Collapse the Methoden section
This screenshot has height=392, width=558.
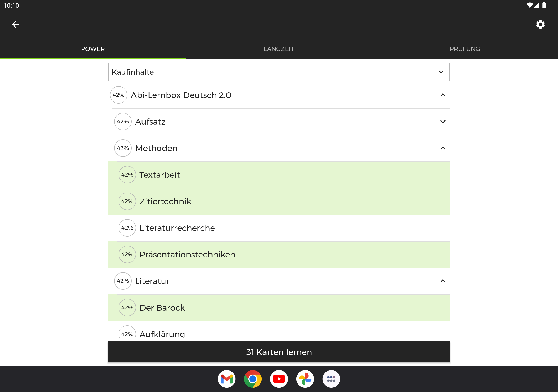click(x=442, y=148)
